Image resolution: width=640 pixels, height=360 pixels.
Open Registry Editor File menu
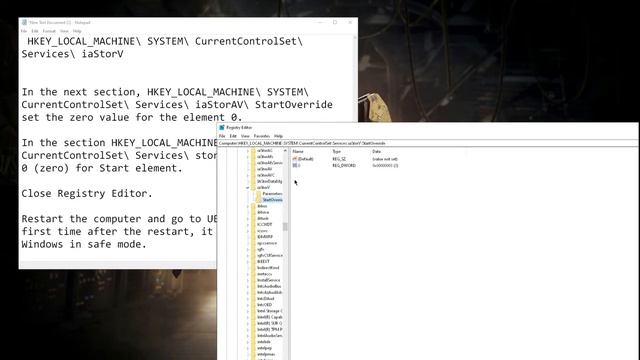tap(222, 136)
